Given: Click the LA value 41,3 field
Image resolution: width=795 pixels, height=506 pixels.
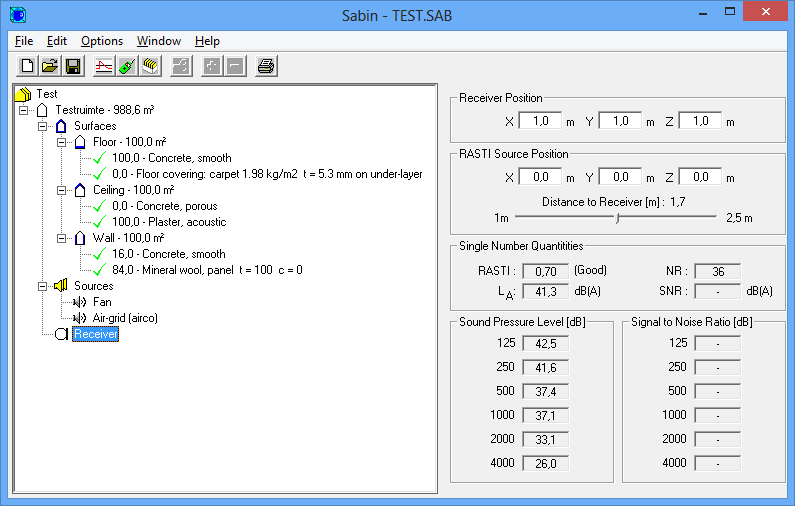Looking at the screenshot, I should pos(546,292).
